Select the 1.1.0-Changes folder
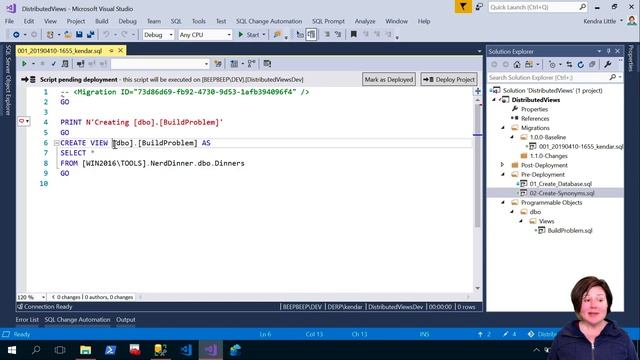Screen dimensions: 640x360 pyautogui.click(x=549, y=156)
